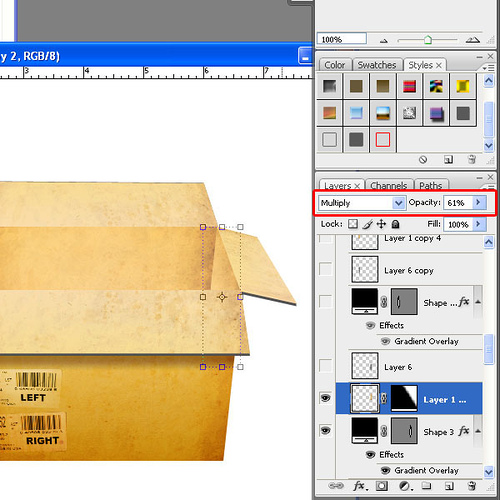
Task: Click the Clear Style icon in Styles panel
Action: [423, 160]
